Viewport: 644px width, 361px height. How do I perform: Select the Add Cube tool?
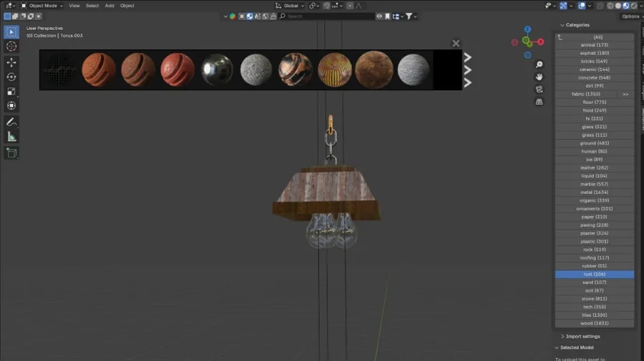tap(11, 153)
